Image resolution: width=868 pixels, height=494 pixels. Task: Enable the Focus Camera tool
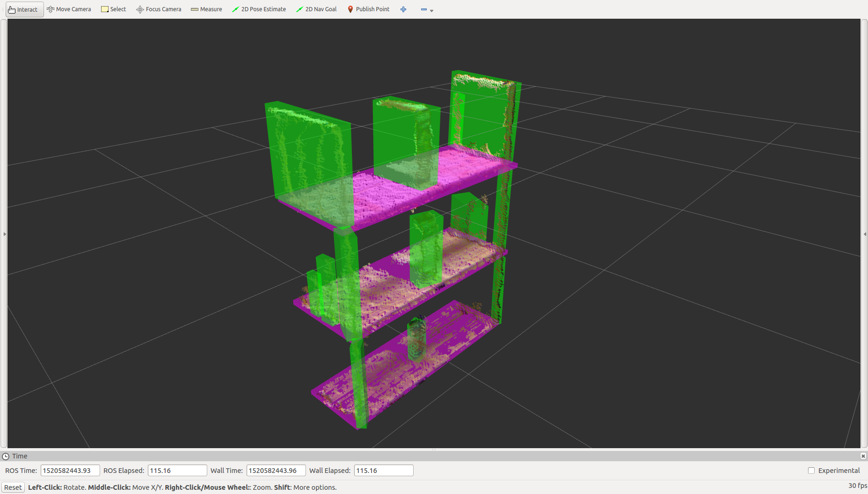tap(159, 9)
